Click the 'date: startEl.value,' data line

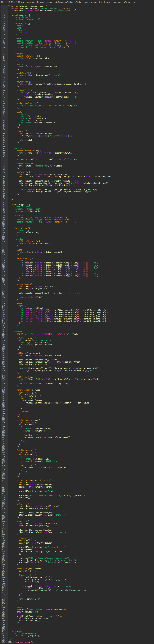pos(28,232)
